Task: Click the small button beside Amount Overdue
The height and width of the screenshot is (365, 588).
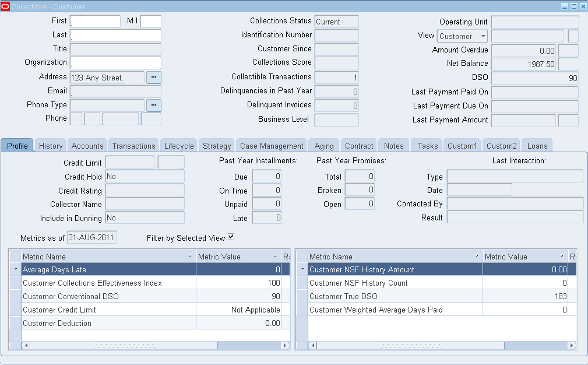Action: pos(568,50)
